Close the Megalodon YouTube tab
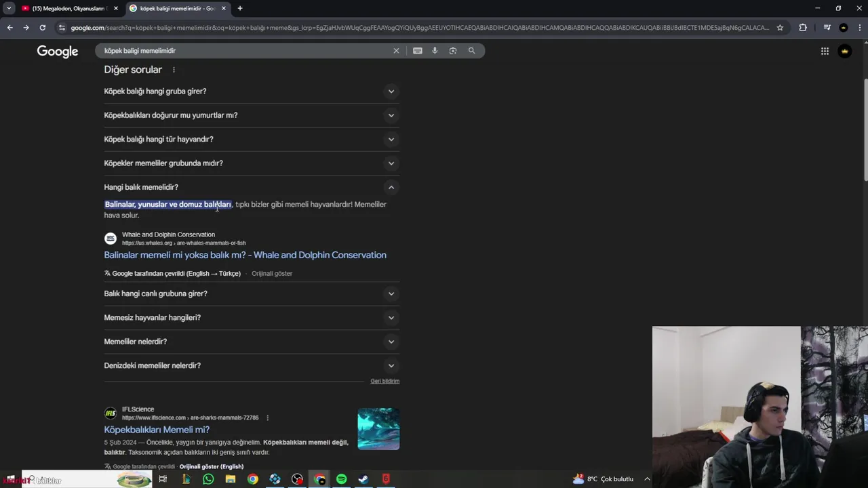 pyautogui.click(x=115, y=8)
